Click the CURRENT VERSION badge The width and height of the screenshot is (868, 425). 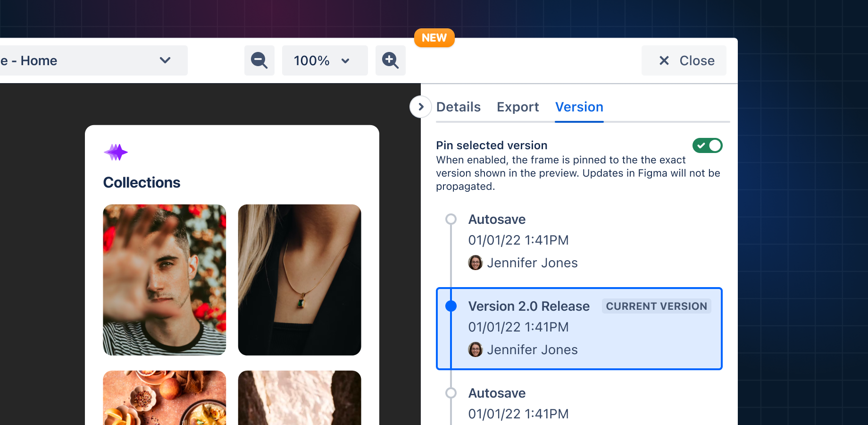tap(656, 306)
